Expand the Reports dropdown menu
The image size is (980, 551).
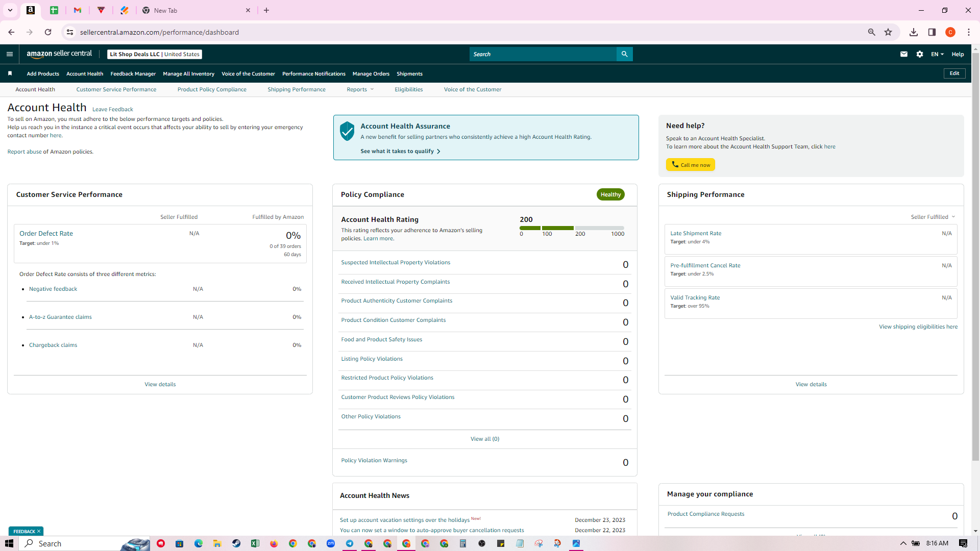pyautogui.click(x=360, y=89)
